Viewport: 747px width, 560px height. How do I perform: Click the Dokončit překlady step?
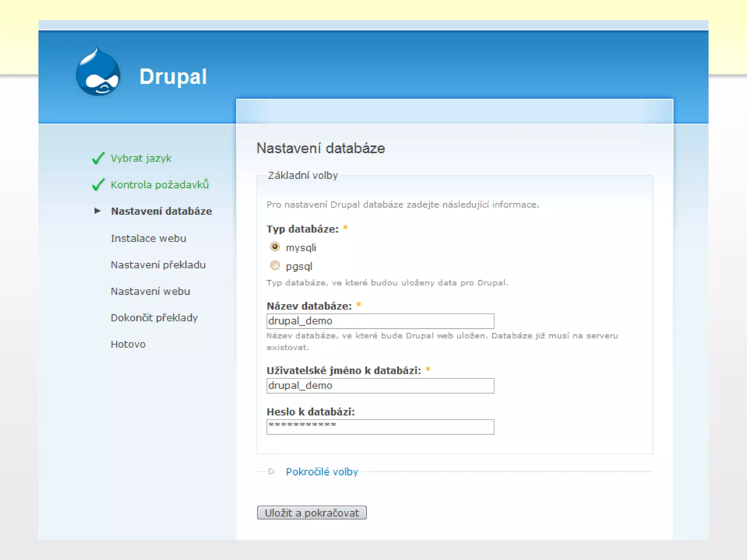154,318
